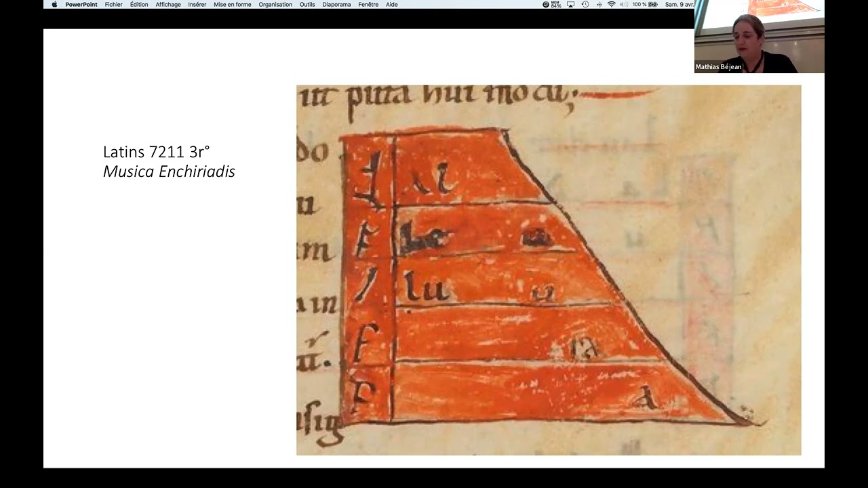Open the Fichier menu
This screenshot has height=488, width=868.
(x=114, y=4)
